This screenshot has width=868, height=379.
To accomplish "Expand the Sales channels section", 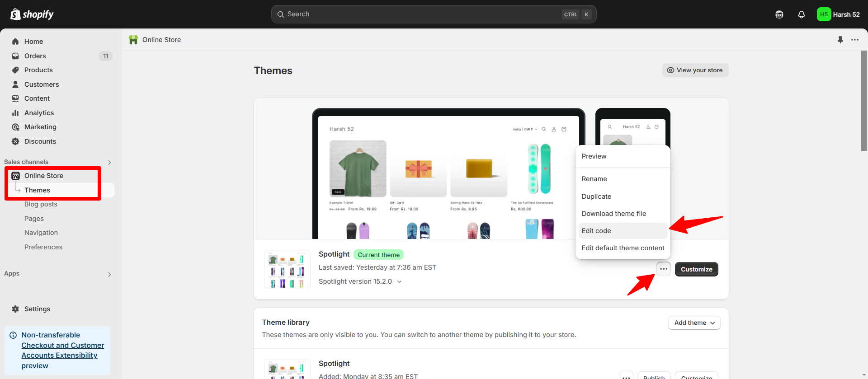I will coord(109,162).
